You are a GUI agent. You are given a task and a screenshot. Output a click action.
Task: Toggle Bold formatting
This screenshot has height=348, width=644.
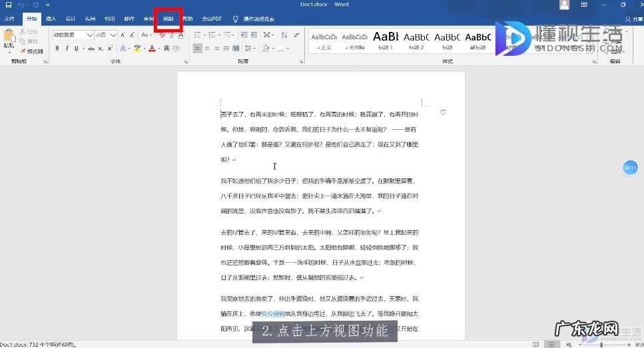tap(57, 49)
